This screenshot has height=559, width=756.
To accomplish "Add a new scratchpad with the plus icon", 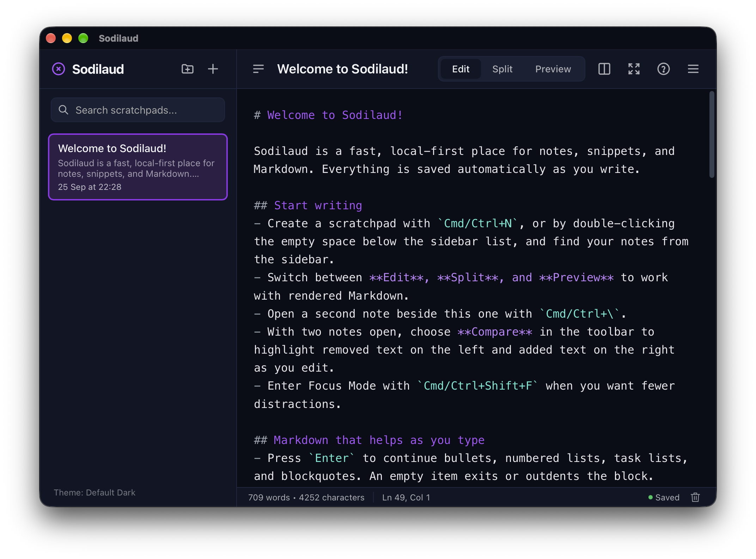I will click(213, 69).
